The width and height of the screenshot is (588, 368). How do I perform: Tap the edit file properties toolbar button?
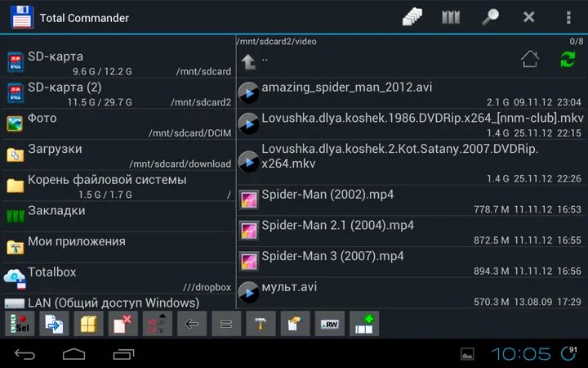pyautogui.click(x=296, y=323)
